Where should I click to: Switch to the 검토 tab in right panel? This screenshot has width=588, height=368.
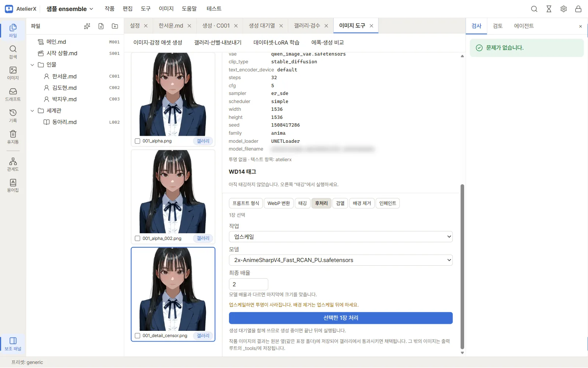498,26
